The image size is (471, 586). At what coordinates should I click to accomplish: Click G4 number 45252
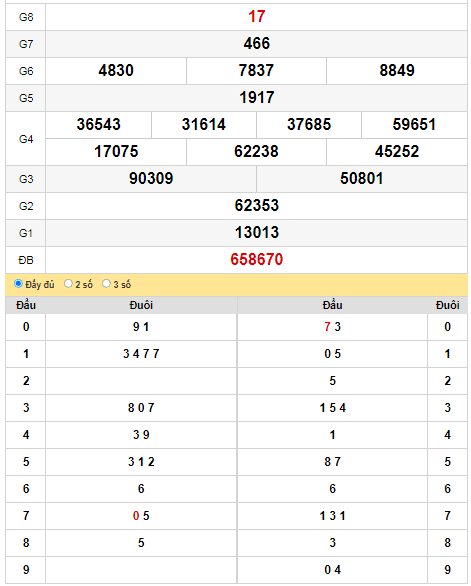tap(397, 151)
